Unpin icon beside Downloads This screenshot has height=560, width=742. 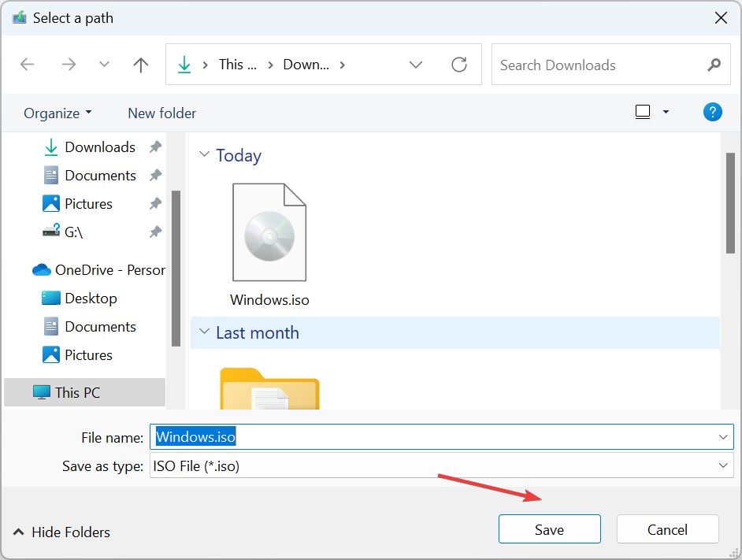point(156,147)
